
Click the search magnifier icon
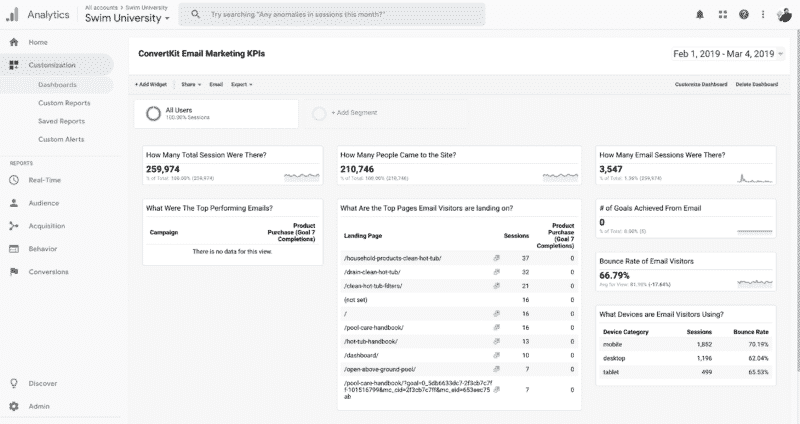point(195,14)
